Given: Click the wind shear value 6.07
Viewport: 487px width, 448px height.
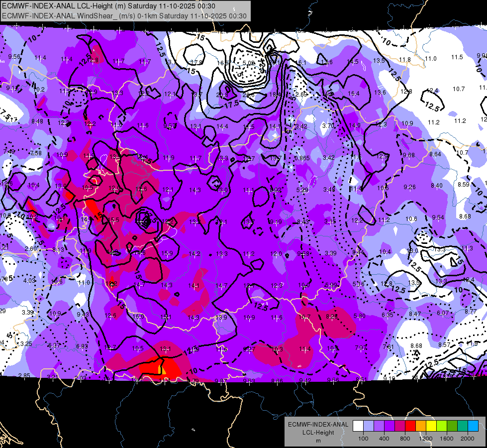Looking at the screenshot, I should (x=443, y=313).
